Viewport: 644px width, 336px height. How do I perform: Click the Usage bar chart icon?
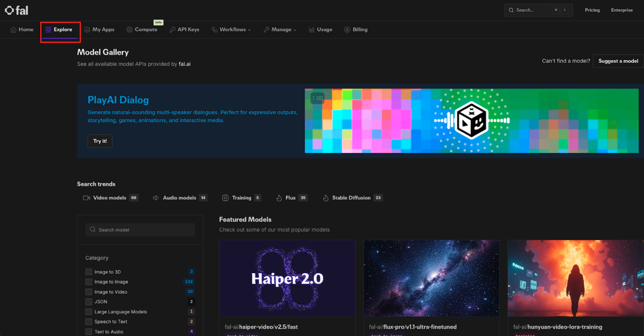[x=312, y=30]
